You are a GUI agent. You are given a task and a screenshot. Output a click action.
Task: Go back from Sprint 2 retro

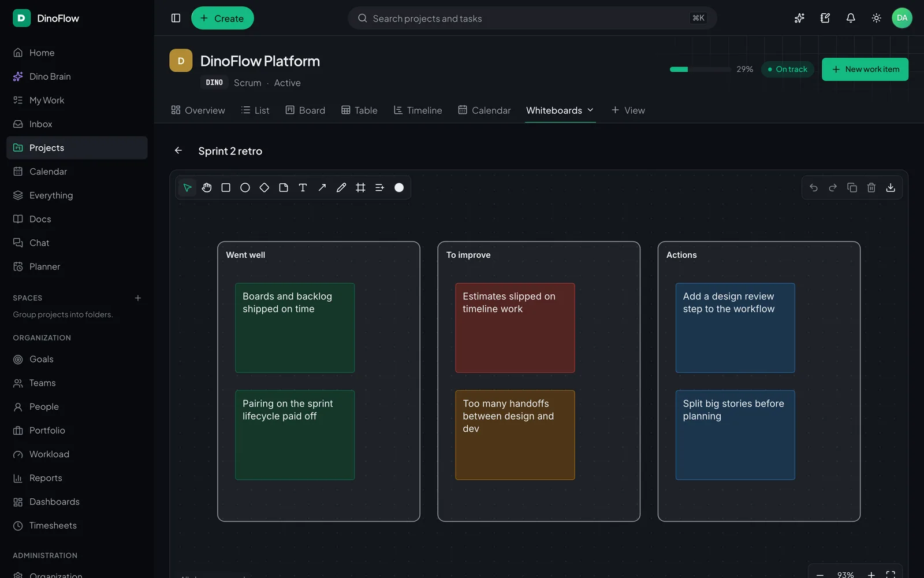point(178,151)
